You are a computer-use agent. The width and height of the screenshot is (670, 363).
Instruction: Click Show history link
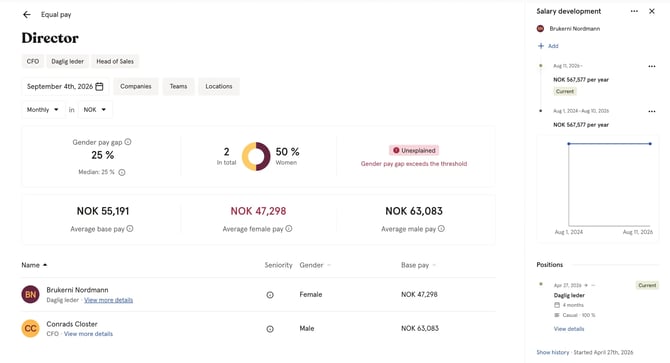click(x=553, y=352)
